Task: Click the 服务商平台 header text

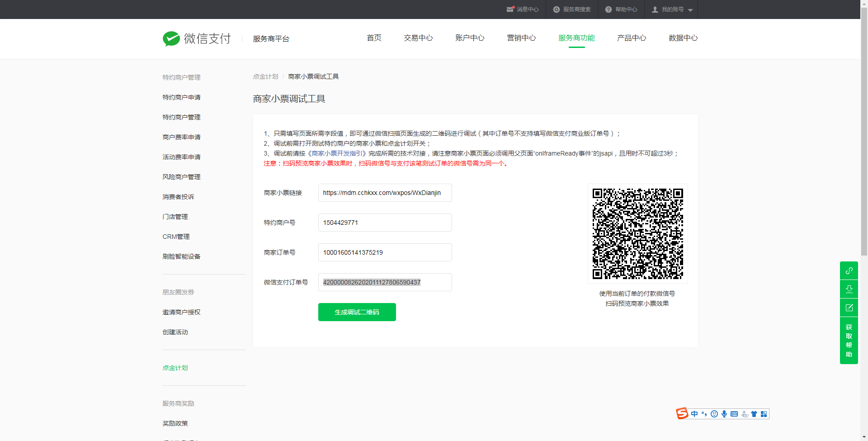Action: pos(271,39)
